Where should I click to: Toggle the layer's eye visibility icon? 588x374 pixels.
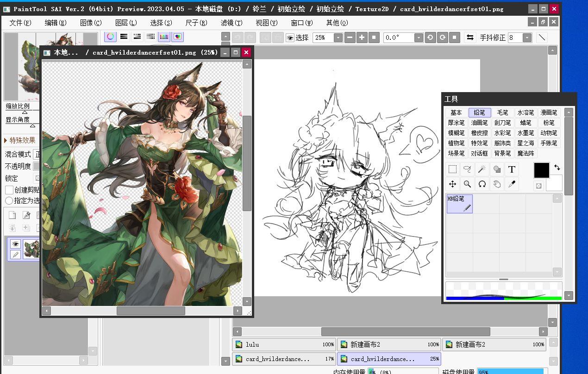pyautogui.click(x=15, y=244)
